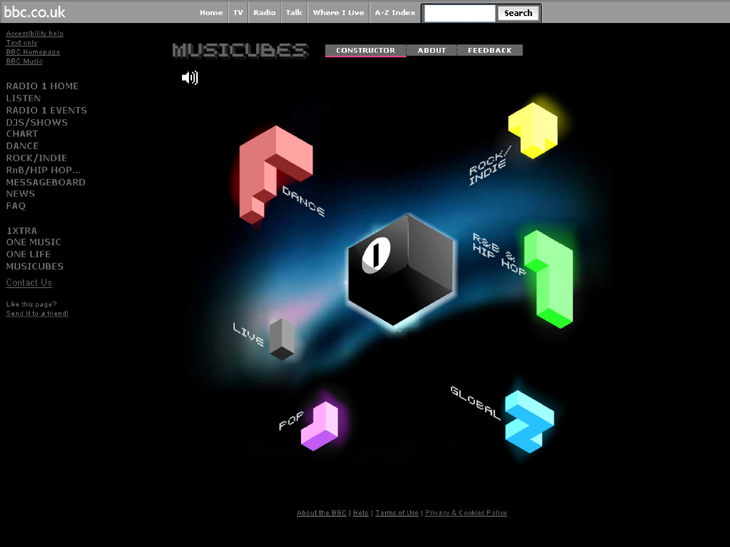This screenshot has height=547, width=730.
Task: Open One Music in sidebar
Action: 34,242
